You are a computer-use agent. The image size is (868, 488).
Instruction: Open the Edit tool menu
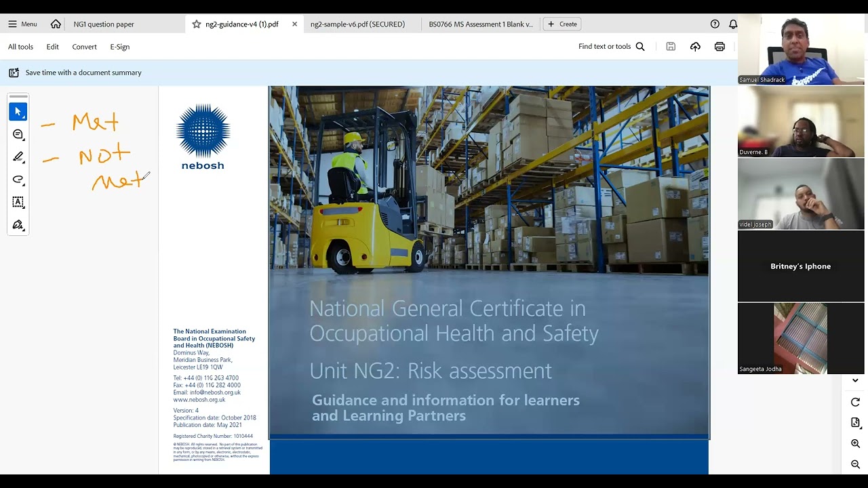pyautogui.click(x=52, y=47)
